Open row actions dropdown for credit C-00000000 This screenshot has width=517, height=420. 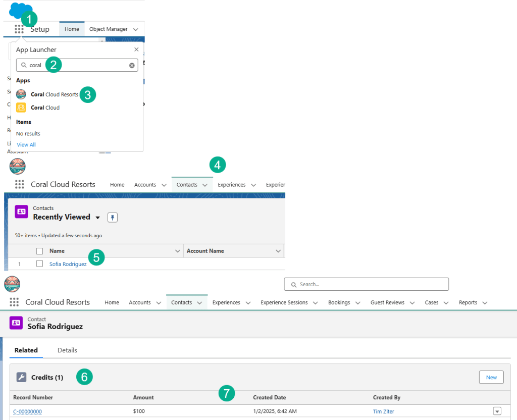(497, 411)
